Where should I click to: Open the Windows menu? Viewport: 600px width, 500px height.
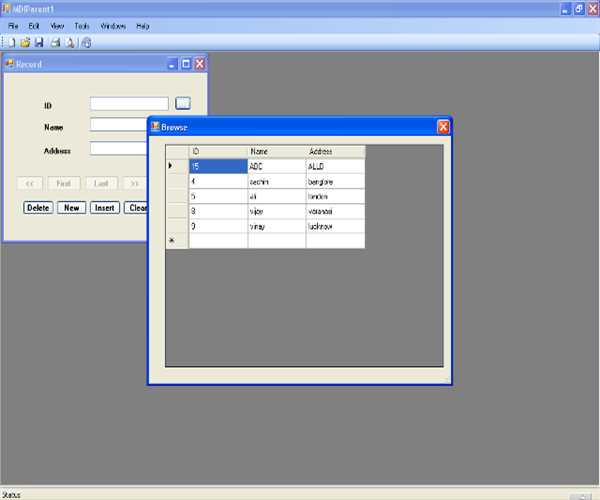113,25
